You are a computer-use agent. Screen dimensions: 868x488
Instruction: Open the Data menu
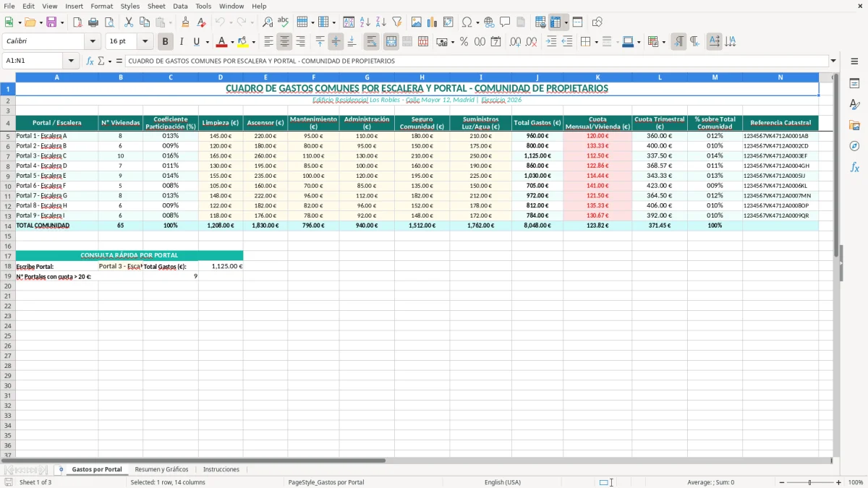[180, 6]
